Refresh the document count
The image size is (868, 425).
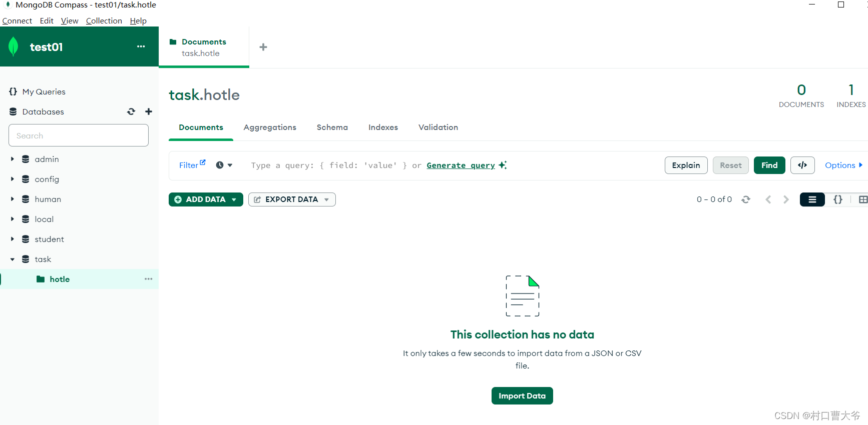click(746, 199)
